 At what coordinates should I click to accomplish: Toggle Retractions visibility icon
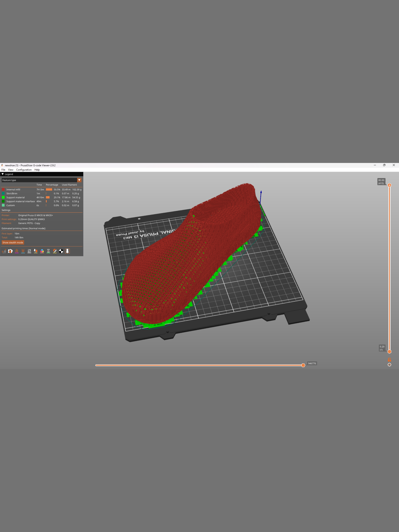coord(17,251)
